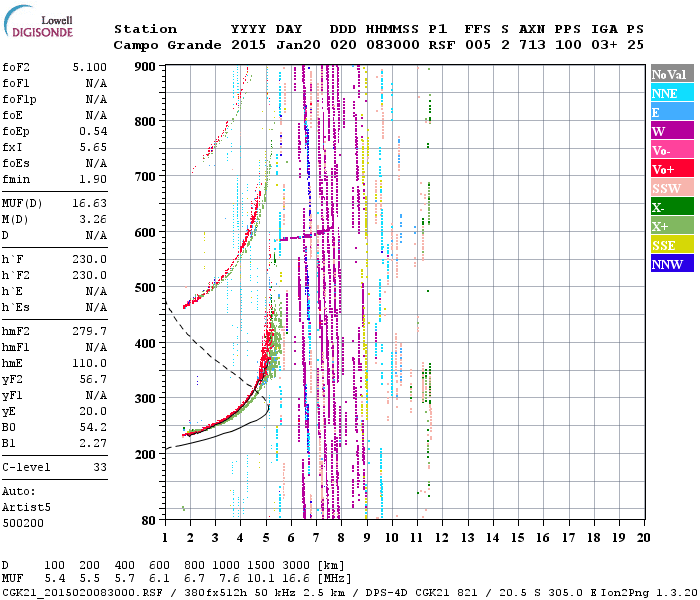Select the X- legend swatch

click(672, 206)
